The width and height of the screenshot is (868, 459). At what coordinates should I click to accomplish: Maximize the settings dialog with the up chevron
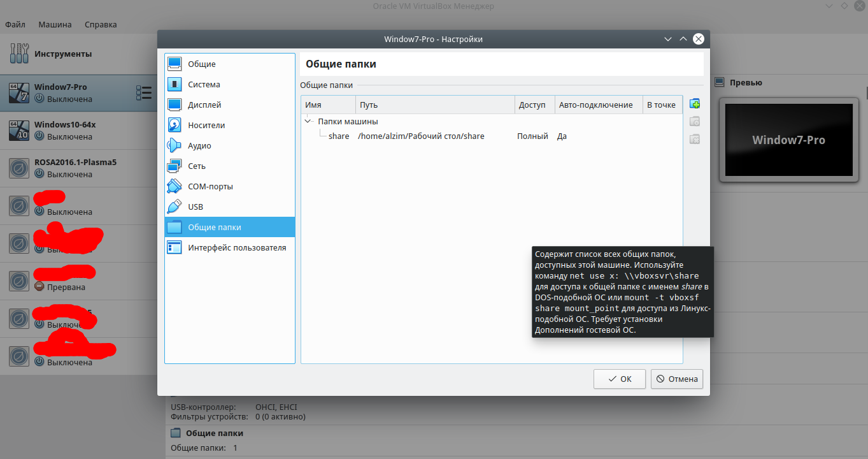[683, 39]
